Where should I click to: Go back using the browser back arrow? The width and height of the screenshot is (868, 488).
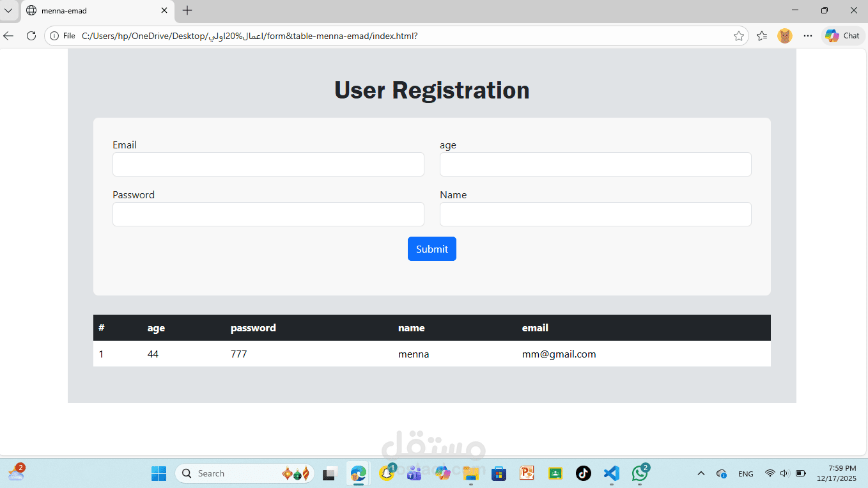(x=9, y=36)
